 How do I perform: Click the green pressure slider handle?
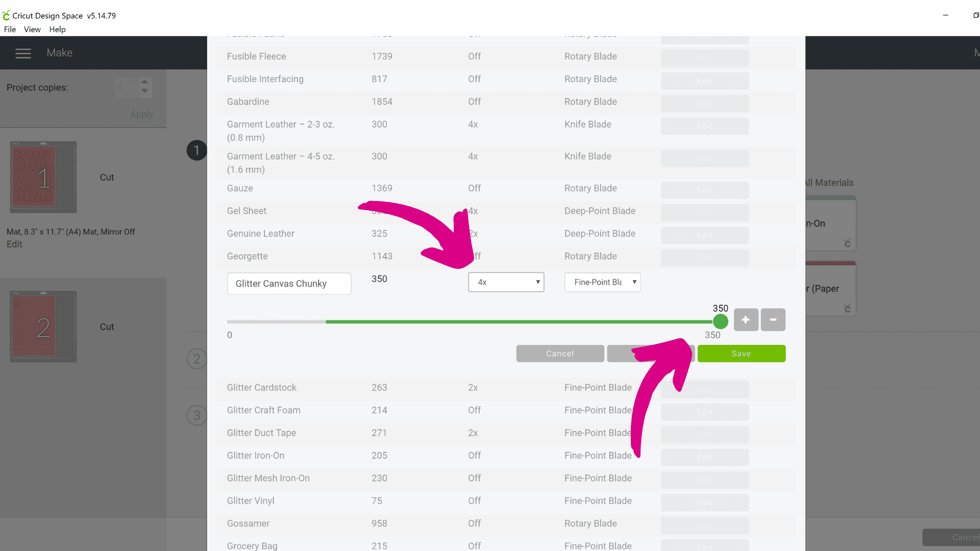tap(720, 321)
